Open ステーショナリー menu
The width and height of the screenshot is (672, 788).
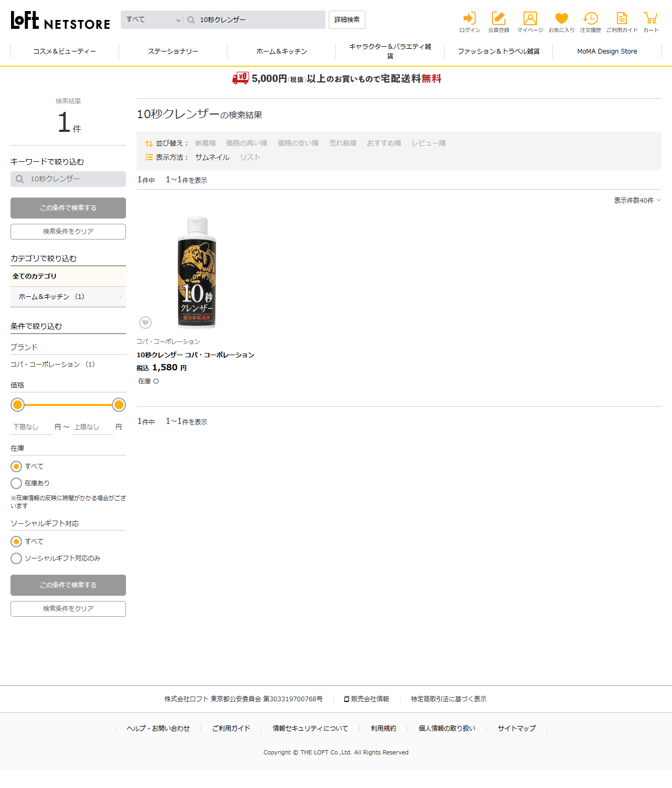173,51
